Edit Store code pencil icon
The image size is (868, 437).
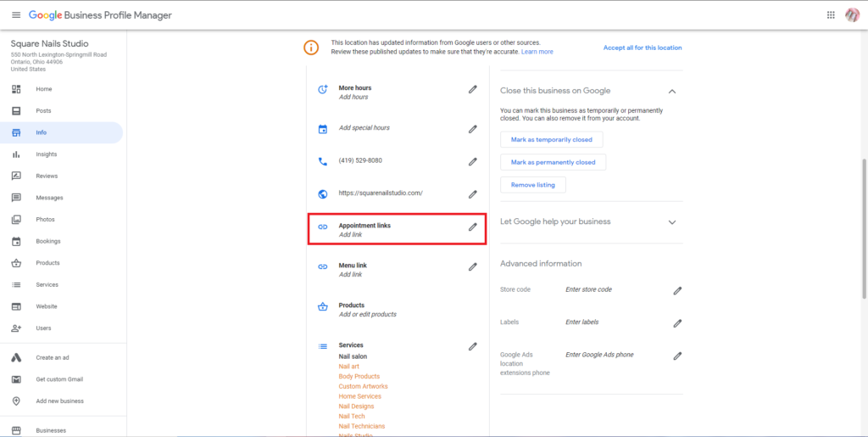click(677, 291)
